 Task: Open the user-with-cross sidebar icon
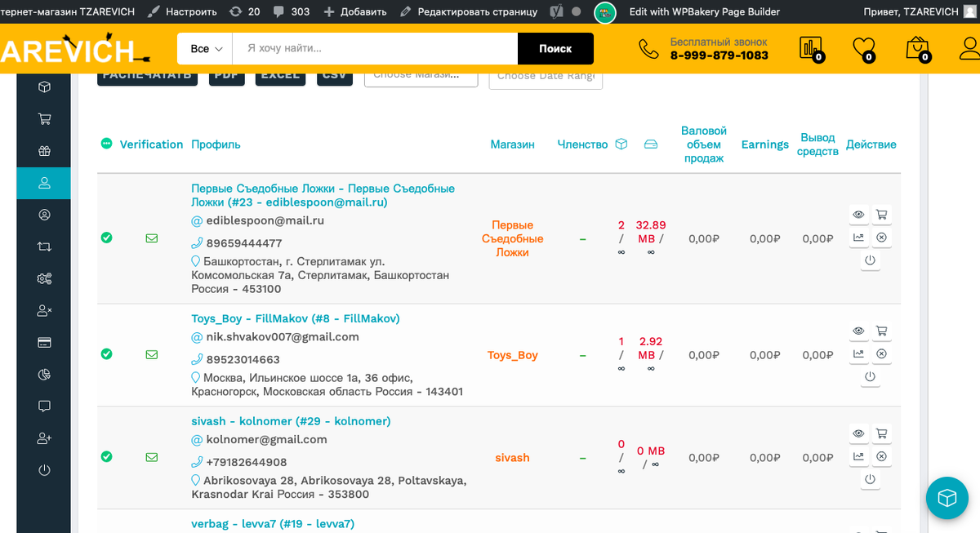click(x=44, y=310)
